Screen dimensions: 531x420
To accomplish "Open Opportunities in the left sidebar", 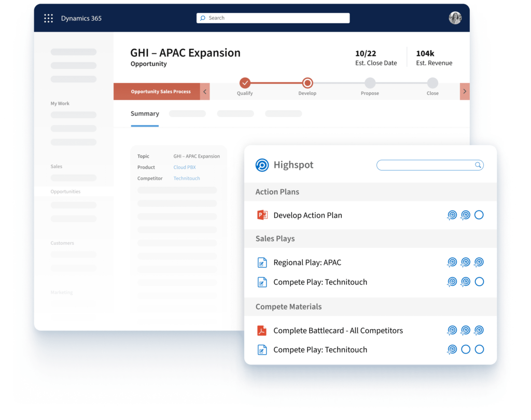I will coord(65,192).
